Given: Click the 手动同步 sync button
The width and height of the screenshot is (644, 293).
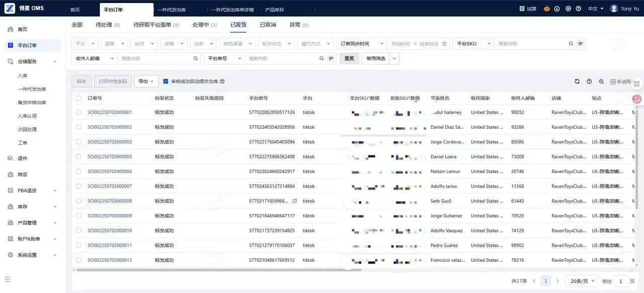Looking at the screenshot, I should 620,81.
